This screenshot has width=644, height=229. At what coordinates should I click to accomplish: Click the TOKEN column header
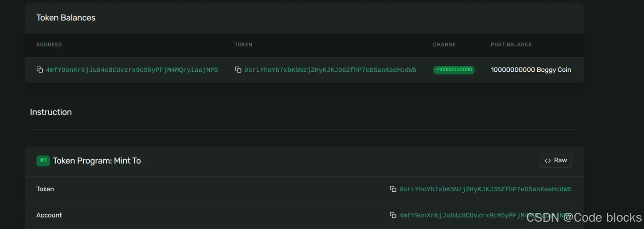pos(243,45)
